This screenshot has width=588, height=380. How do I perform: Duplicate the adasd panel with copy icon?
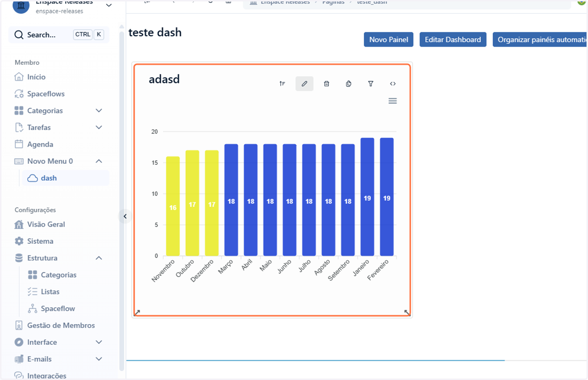tap(348, 84)
